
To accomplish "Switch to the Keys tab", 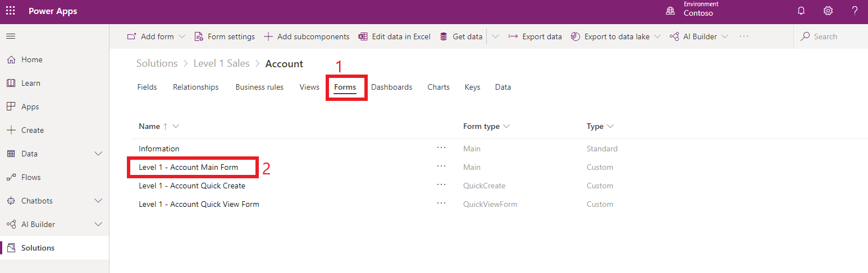I will (x=472, y=87).
